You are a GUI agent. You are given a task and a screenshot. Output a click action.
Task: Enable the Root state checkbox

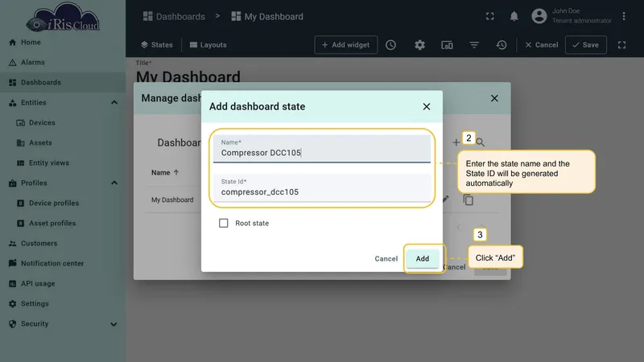[x=224, y=224]
